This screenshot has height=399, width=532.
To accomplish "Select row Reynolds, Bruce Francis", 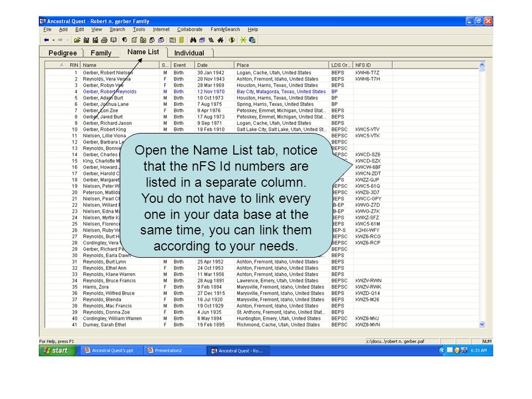I will pos(261,280).
